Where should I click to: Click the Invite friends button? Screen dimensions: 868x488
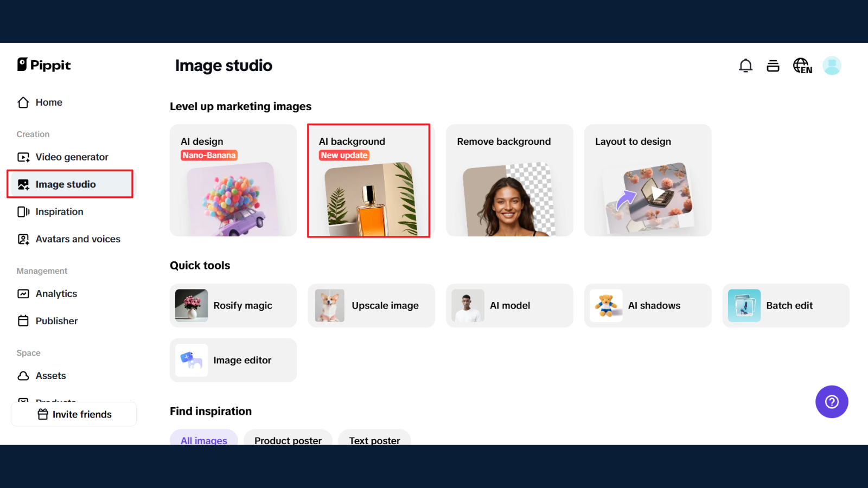coord(74,414)
